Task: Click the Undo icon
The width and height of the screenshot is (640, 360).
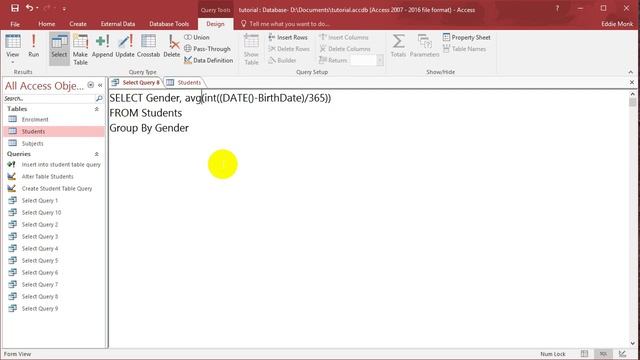Action: click(29, 8)
